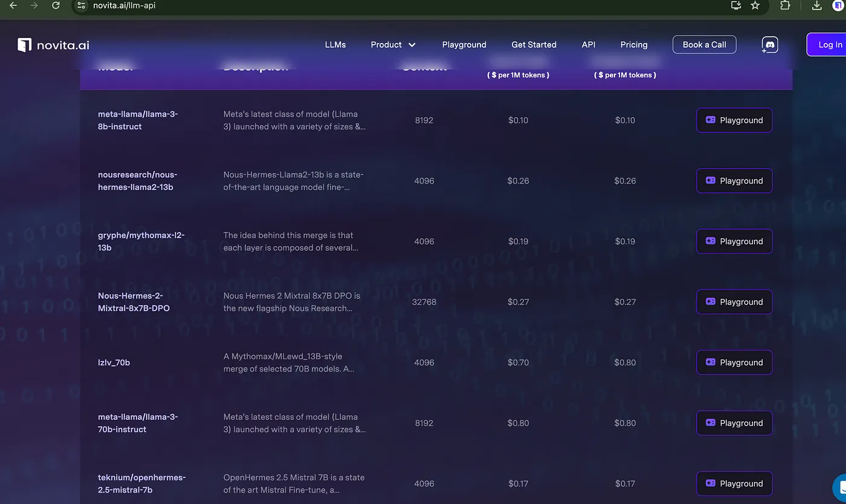Open the API nav link
The image size is (846, 504).
click(589, 45)
